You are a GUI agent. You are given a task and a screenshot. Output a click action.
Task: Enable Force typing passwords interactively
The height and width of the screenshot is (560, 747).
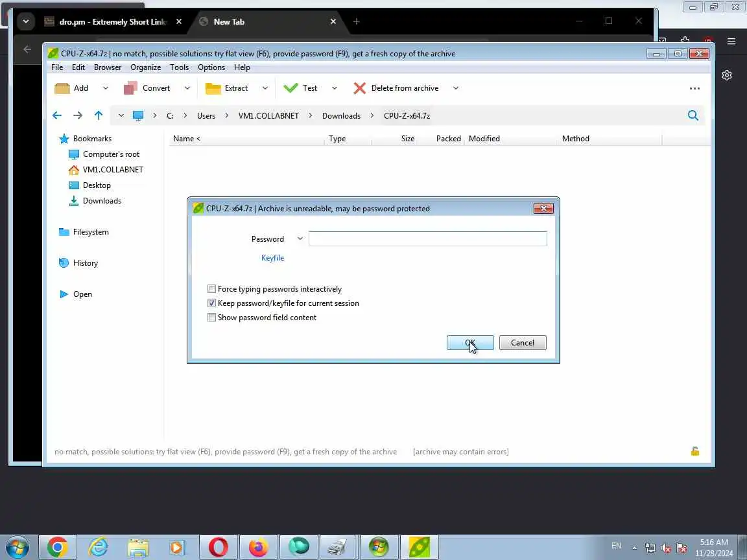pyautogui.click(x=211, y=289)
